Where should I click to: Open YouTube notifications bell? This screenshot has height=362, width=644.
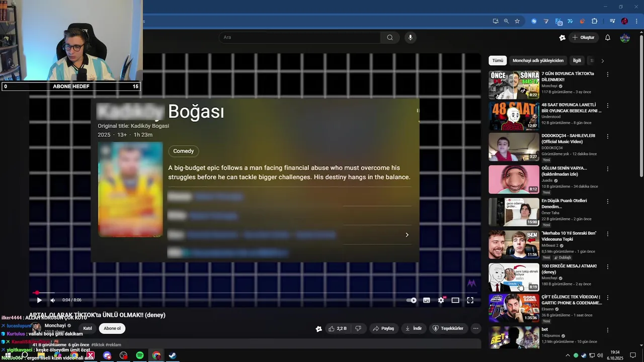pos(608,38)
